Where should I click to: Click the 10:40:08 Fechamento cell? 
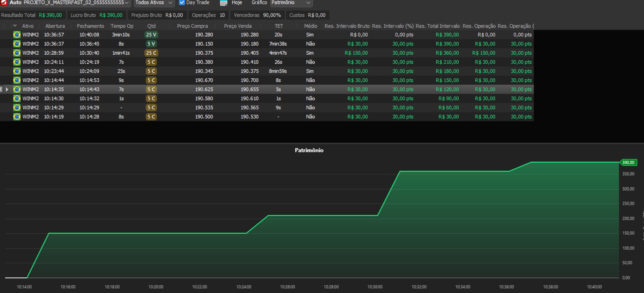coord(89,35)
